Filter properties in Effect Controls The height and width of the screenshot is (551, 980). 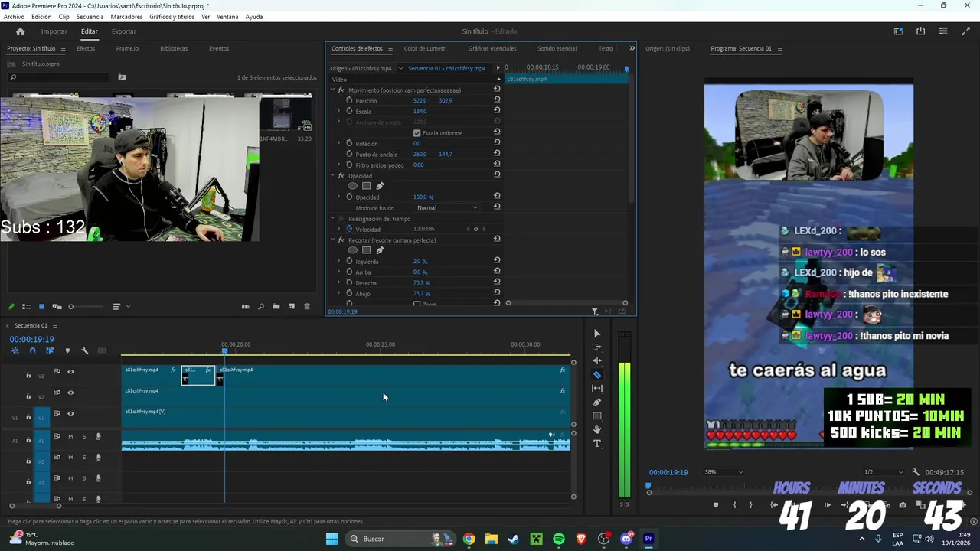(x=595, y=311)
